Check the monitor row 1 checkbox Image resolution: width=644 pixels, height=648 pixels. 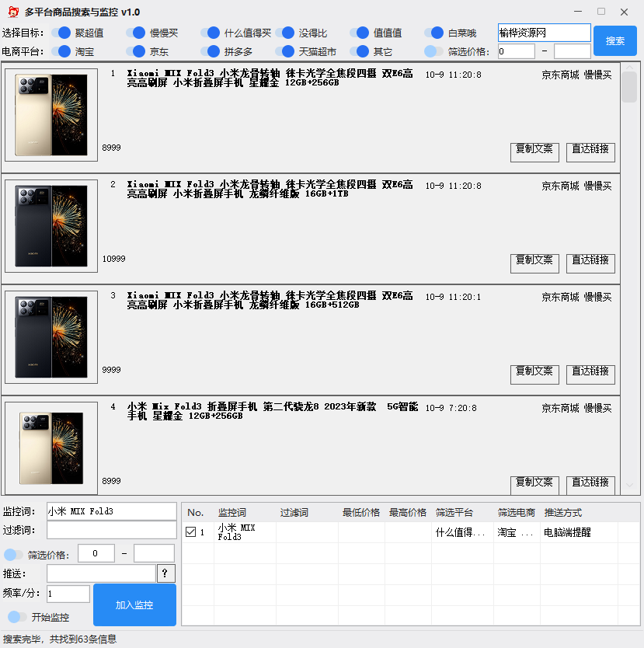coord(190,532)
